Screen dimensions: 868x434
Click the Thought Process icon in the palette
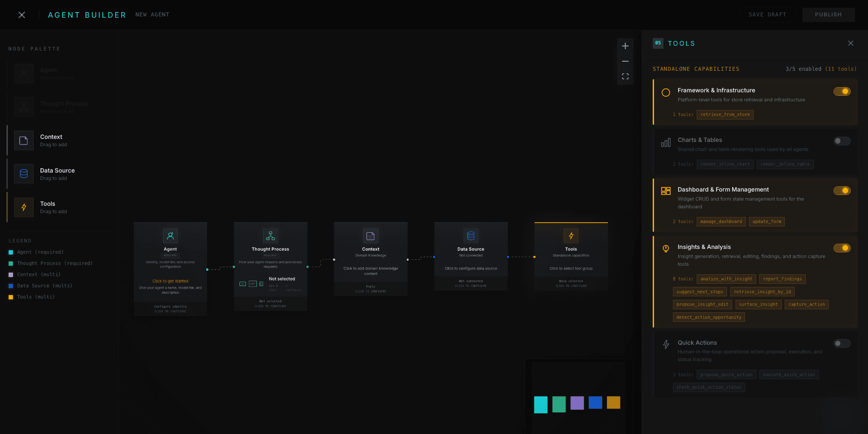coord(24,107)
